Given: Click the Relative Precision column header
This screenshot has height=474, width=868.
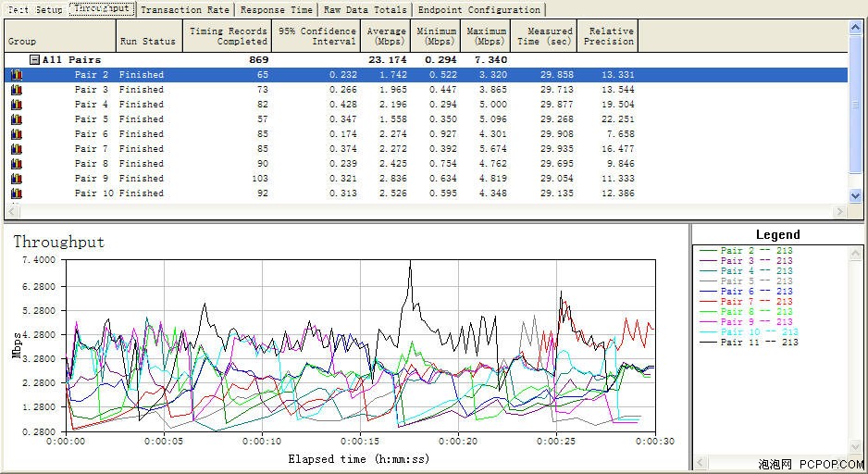Looking at the screenshot, I should (607, 36).
